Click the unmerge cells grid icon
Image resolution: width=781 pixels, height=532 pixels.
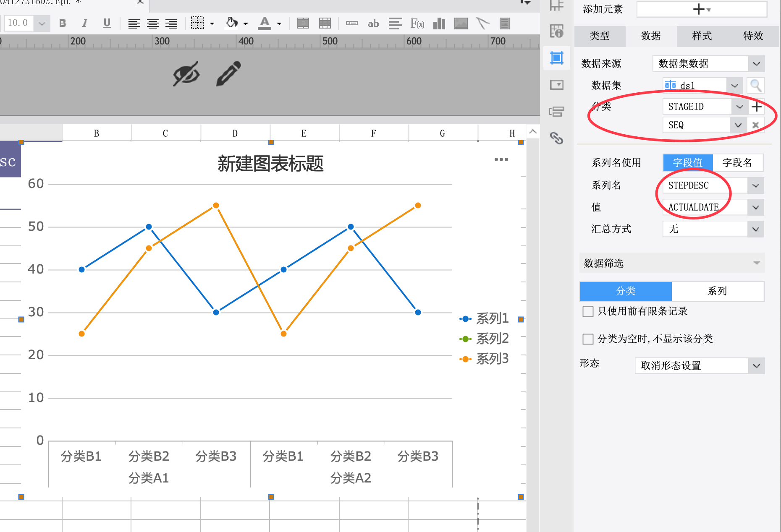pos(325,23)
